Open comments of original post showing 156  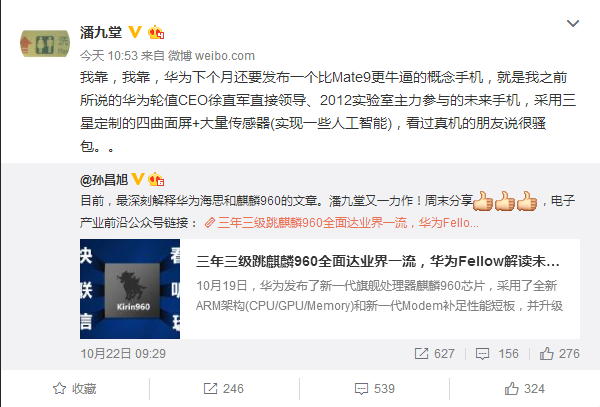[497, 353]
